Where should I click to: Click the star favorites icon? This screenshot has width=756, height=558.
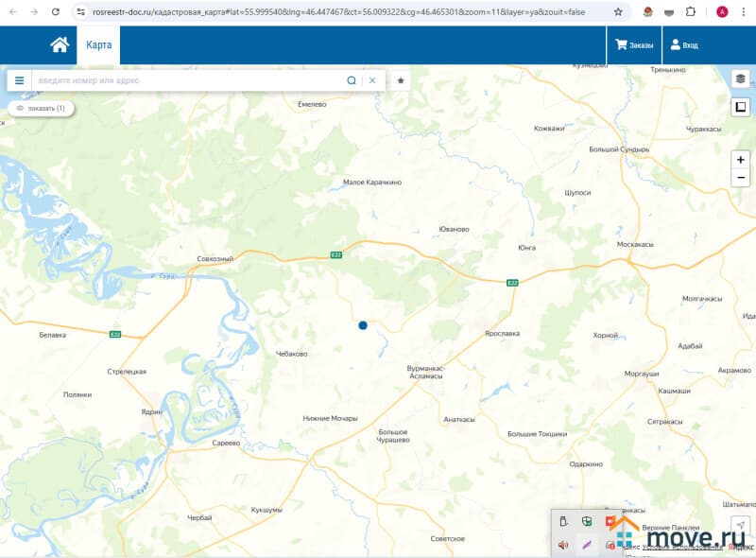pos(401,80)
